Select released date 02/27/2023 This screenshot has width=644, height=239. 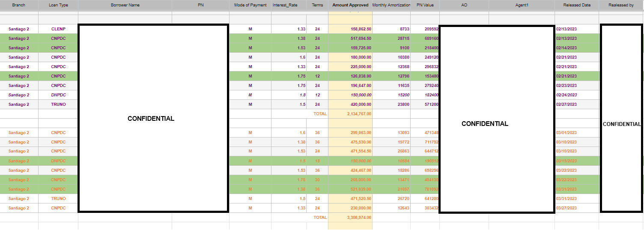click(577, 105)
